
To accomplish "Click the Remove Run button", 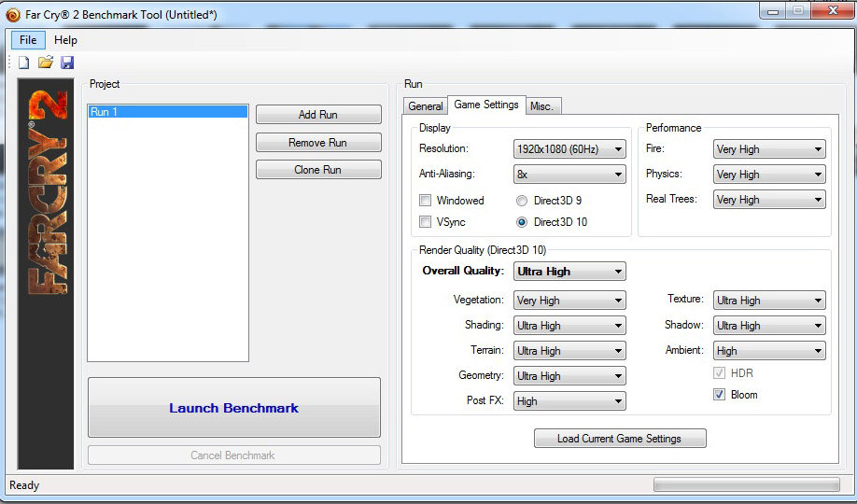I will 318,142.
